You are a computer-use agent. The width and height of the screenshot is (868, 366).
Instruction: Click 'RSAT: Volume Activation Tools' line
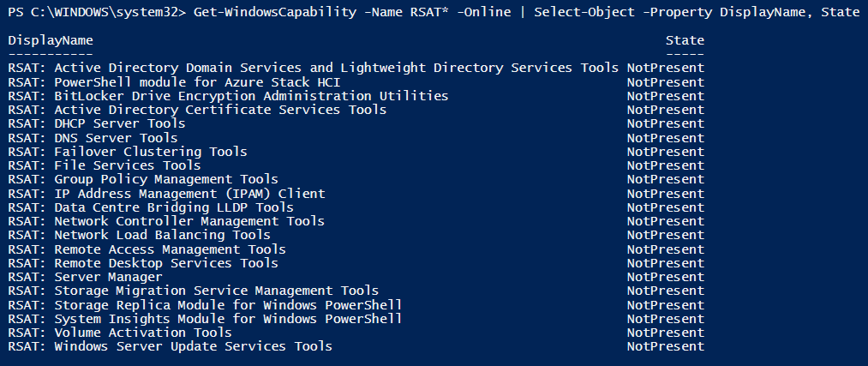tap(120, 333)
